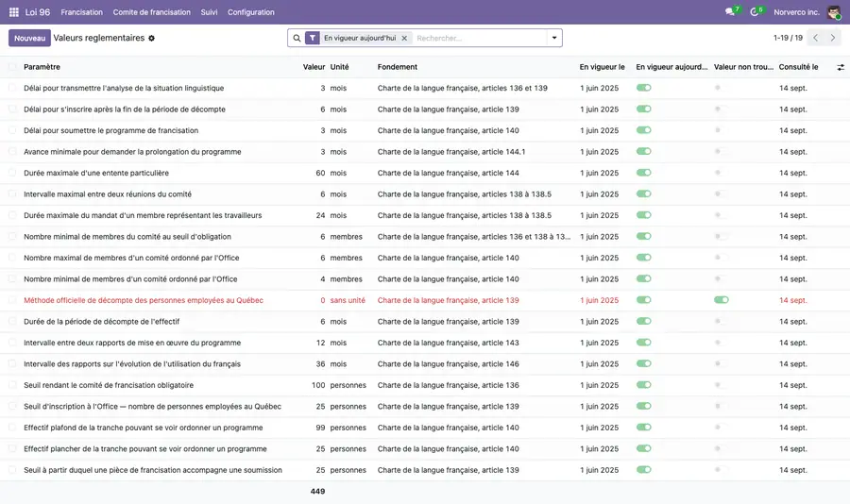Create a new record with Nouveau

pyautogui.click(x=30, y=38)
